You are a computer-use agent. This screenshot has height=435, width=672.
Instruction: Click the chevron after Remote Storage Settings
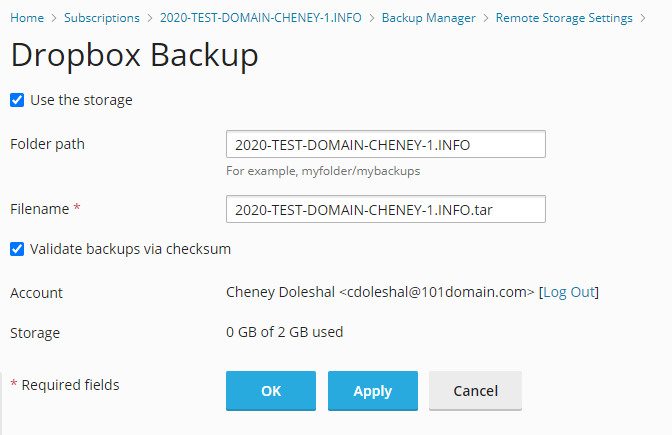click(x=644, y=18)
